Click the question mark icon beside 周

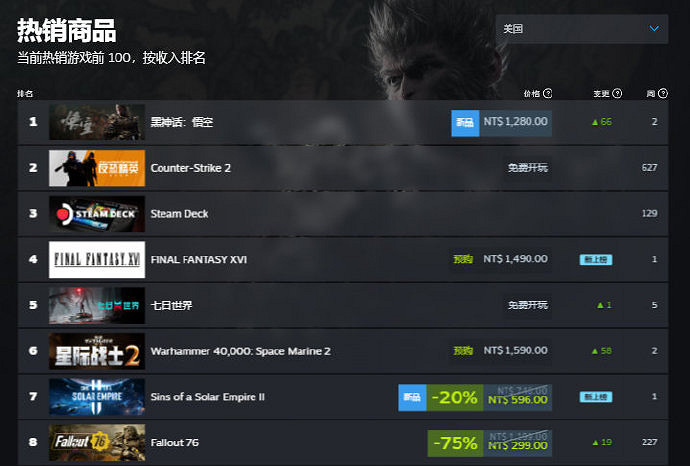663,93
